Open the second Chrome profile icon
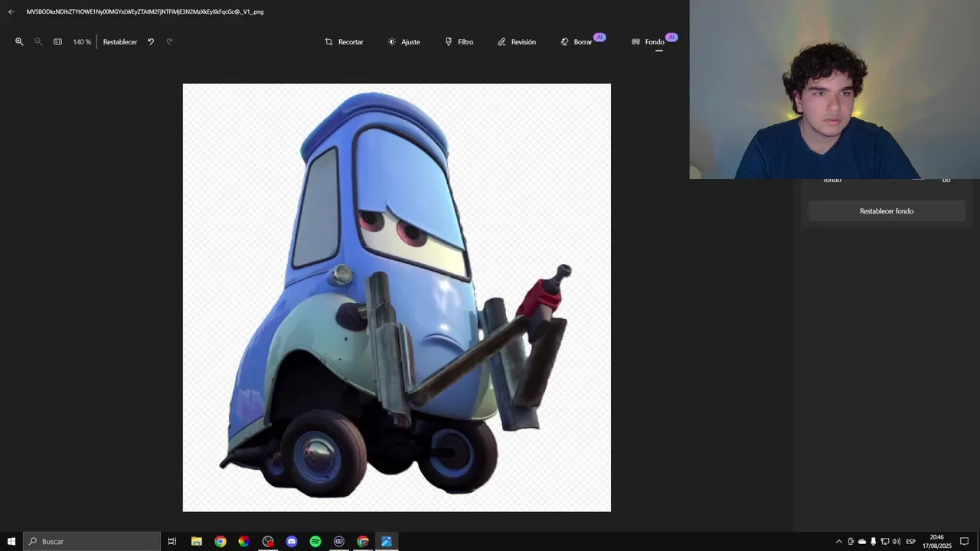Viewport: 980px width, 551px height. [363, 541]
